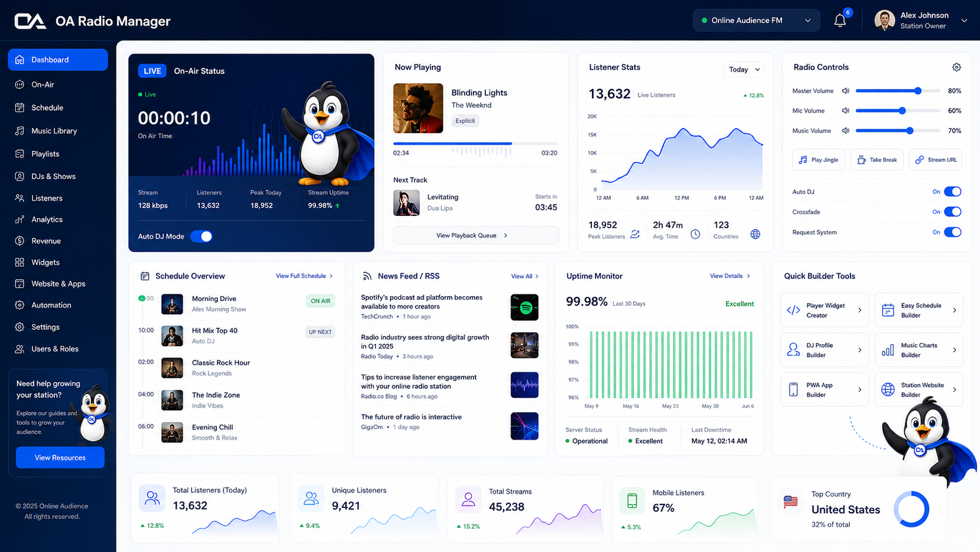Open Easy Schedule Builder arrow
This screenshot has height=552, width=980.
(955, 310)
